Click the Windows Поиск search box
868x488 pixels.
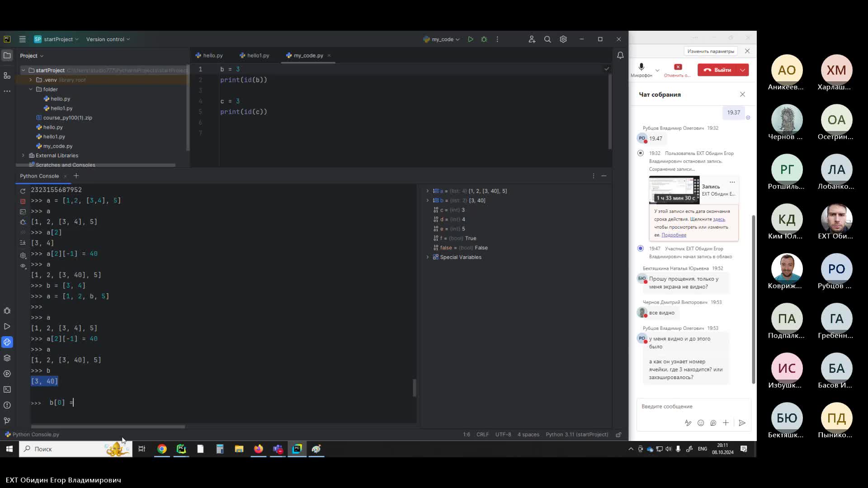75,449
